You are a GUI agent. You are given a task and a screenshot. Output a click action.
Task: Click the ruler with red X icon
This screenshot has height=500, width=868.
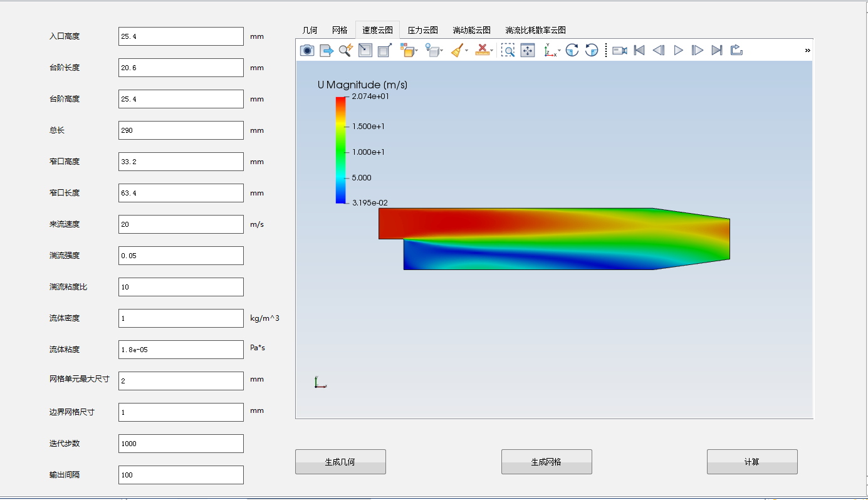[482, 50]
